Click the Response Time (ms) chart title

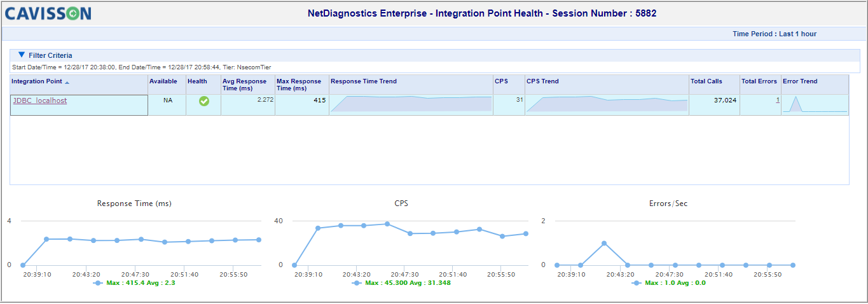point(134,204)
